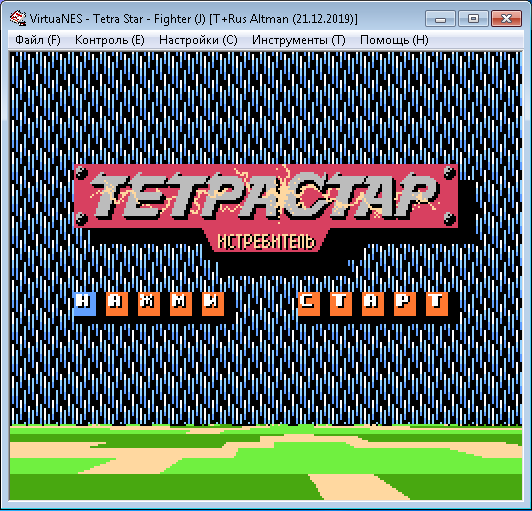The height and width of the screenshot is (511, 532).
Task: Minimize the VirtuaNES window
Action: pos(440,18)
